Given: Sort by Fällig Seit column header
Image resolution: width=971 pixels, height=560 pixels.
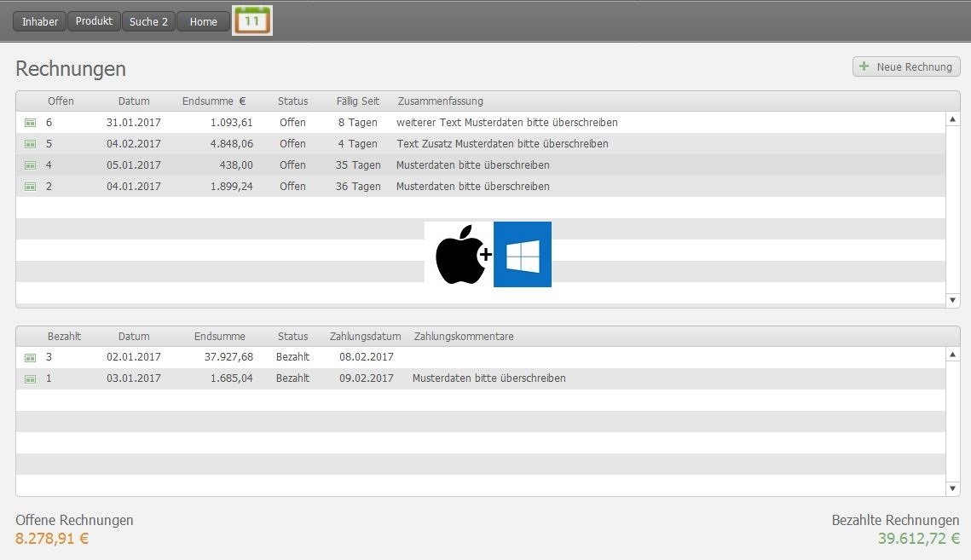Looking at the screenshot, I should (x=358, y=101).
